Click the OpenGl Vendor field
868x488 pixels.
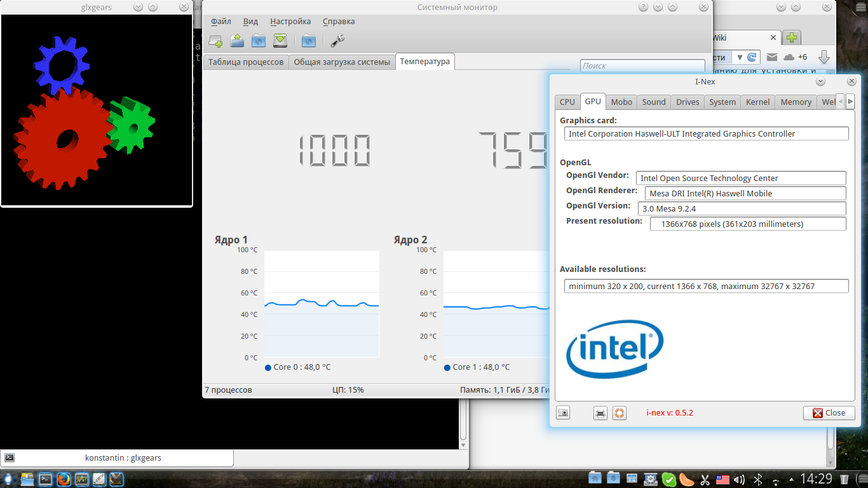[x=741, y=179]
